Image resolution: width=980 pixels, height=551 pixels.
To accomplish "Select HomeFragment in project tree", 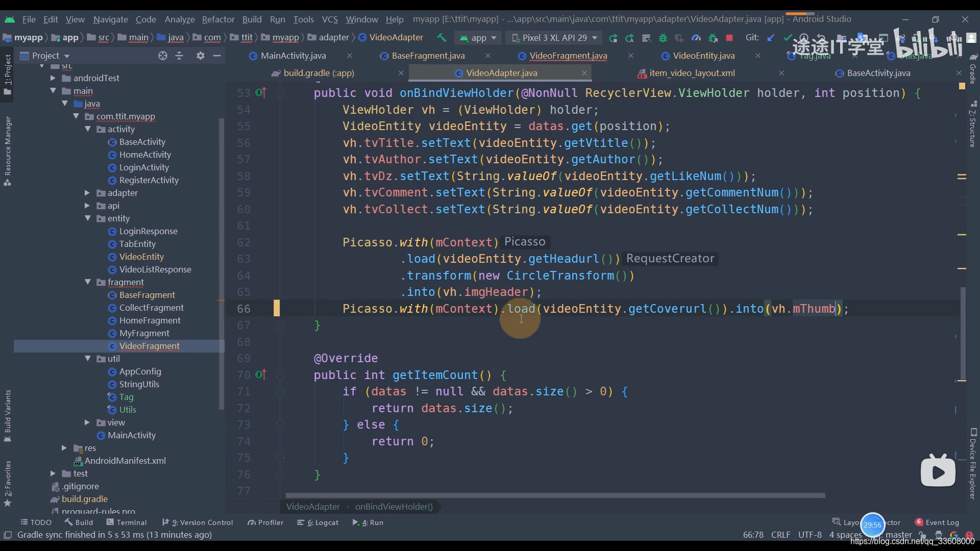I will point(150,320).
